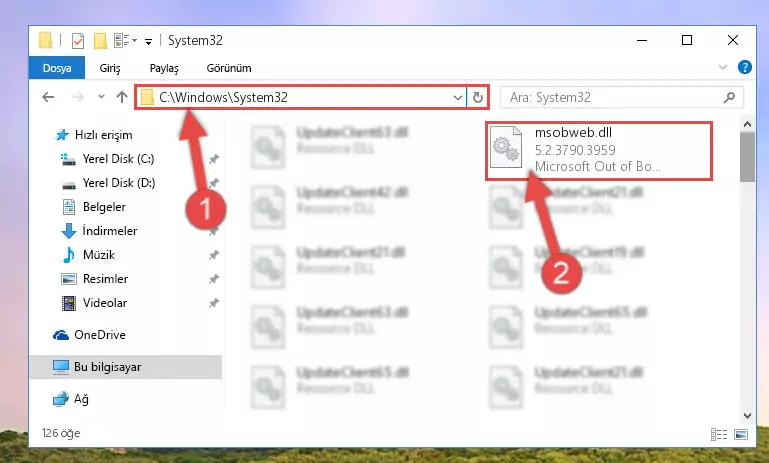
Task: Switch to details view layout icon
Action: click(x=718, y=434)
